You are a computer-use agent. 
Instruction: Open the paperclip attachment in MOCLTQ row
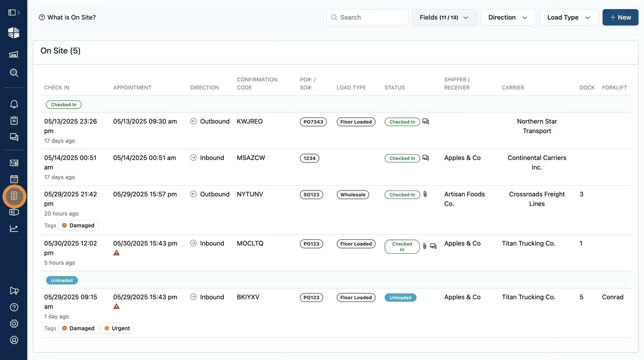[425, 246]
